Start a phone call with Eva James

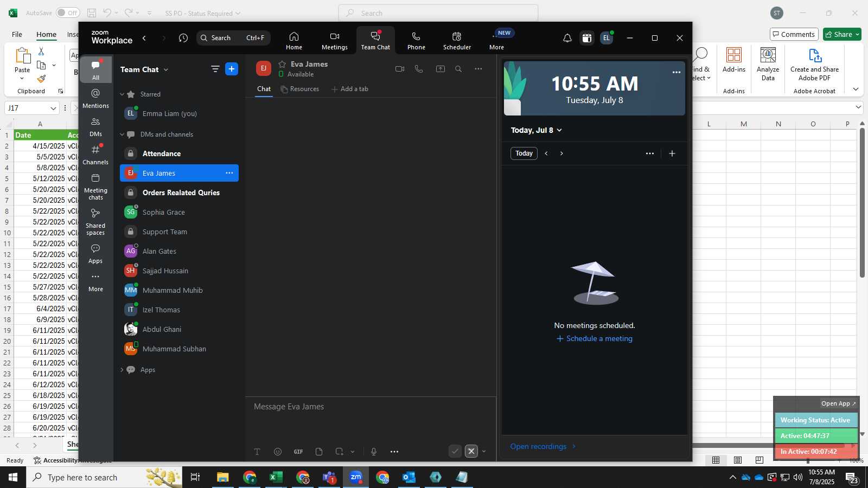419,69
